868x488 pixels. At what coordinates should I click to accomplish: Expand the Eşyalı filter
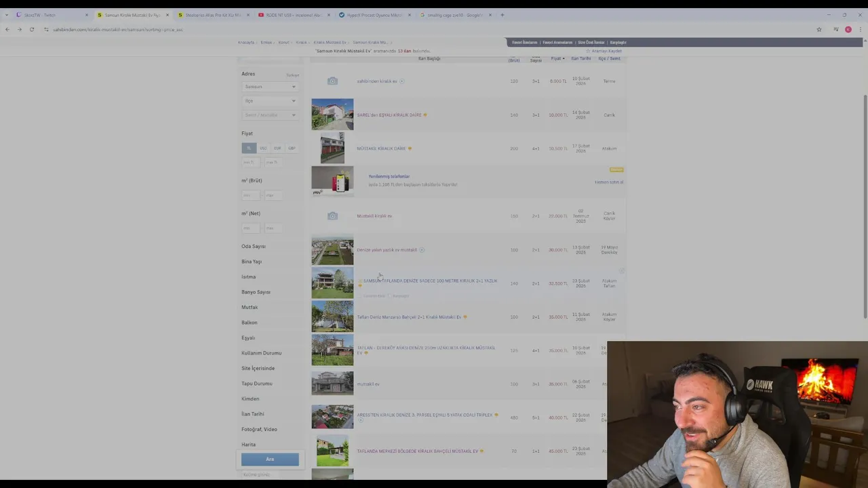248,338
